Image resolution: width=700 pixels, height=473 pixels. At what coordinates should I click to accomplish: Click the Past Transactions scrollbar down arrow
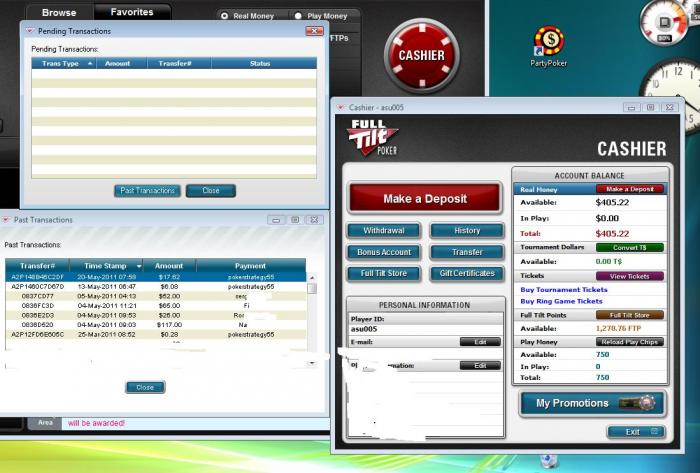(x=312, y=363)
